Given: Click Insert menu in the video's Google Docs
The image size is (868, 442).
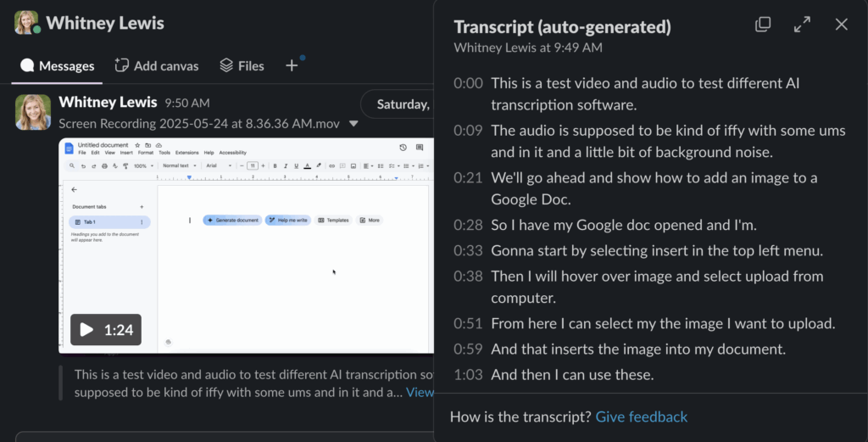Looking at the screenshot, I should (126, 153).
